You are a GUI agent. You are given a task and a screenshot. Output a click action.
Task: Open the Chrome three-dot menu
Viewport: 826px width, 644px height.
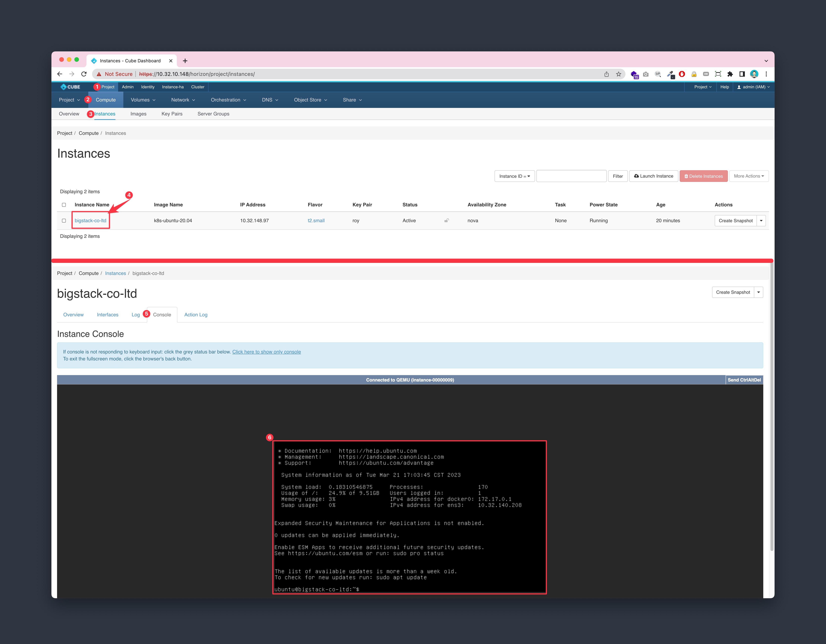[766, 74]
